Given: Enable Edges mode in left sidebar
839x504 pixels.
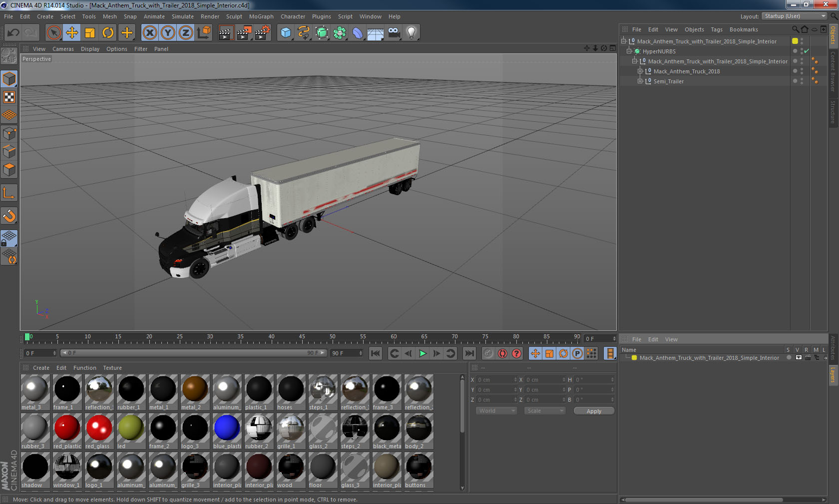Looking at the screenshot, I should (x=9, y=151).
